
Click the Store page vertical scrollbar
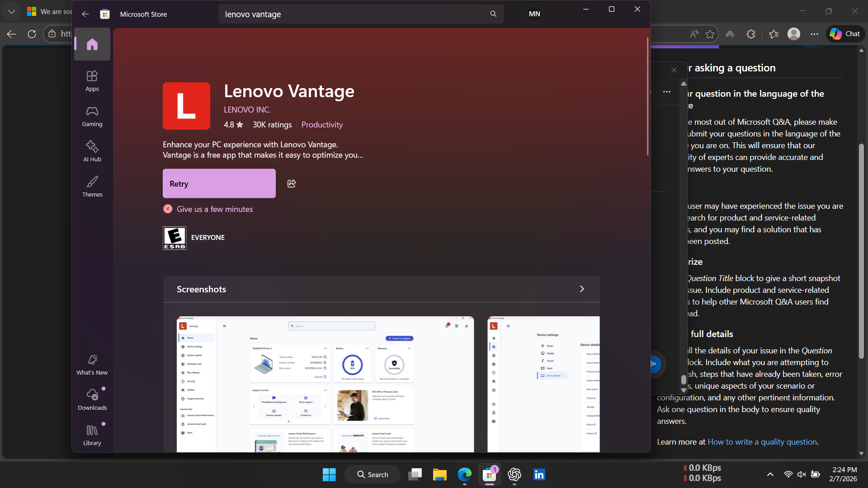coord(647,97)
